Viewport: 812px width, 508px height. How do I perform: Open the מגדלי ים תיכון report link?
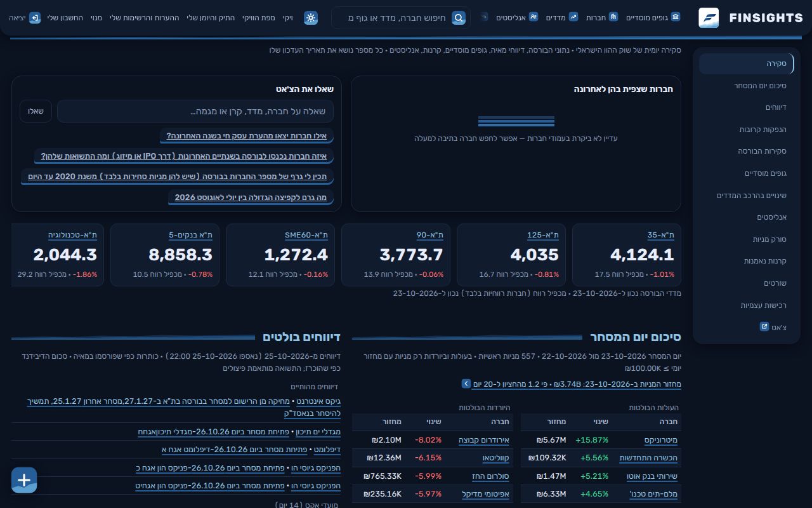318,432
